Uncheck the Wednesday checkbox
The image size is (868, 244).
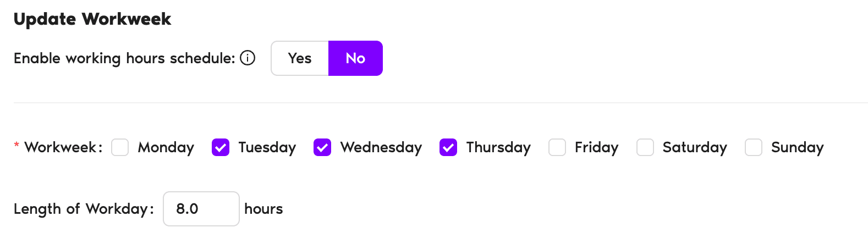[x=322, y=147]
